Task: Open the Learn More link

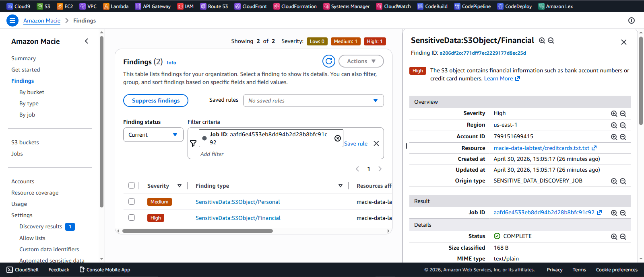Action: pyautogui.click(x=502, y=78)
